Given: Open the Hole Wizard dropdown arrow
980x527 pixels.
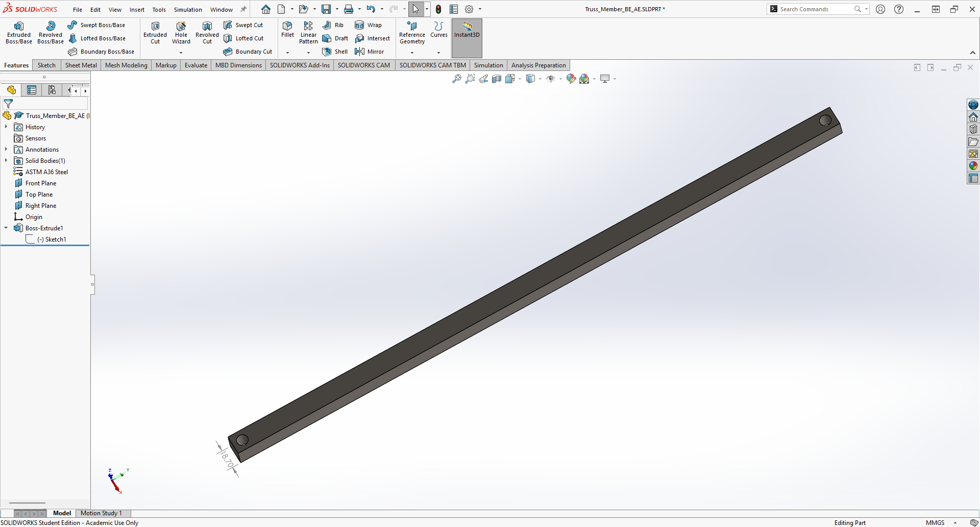Looking at the screenshot, I should click(181, 53).
